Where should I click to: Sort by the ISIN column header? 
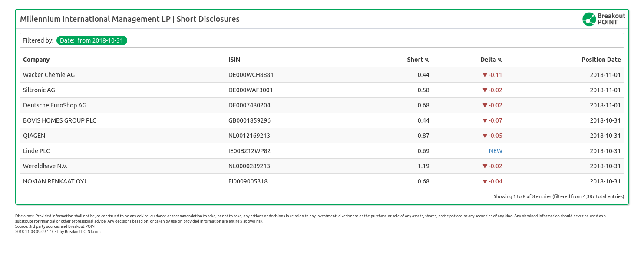(x=234, y=60)
